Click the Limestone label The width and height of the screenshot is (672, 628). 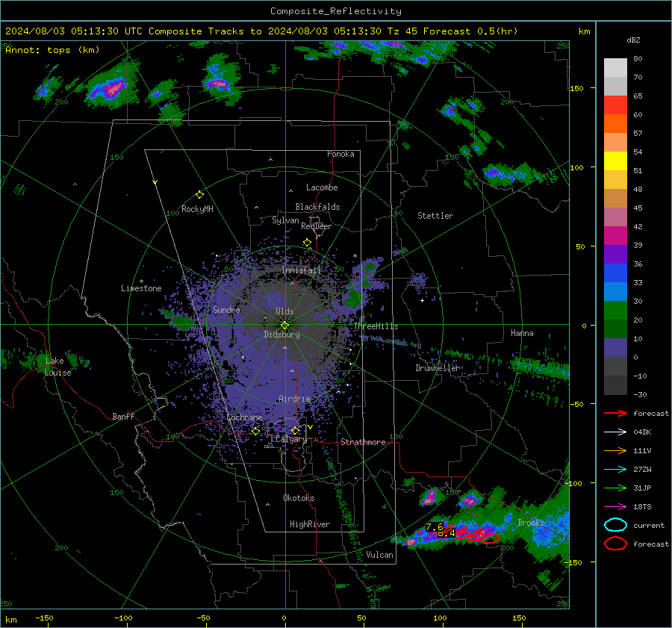coord(141,288)
